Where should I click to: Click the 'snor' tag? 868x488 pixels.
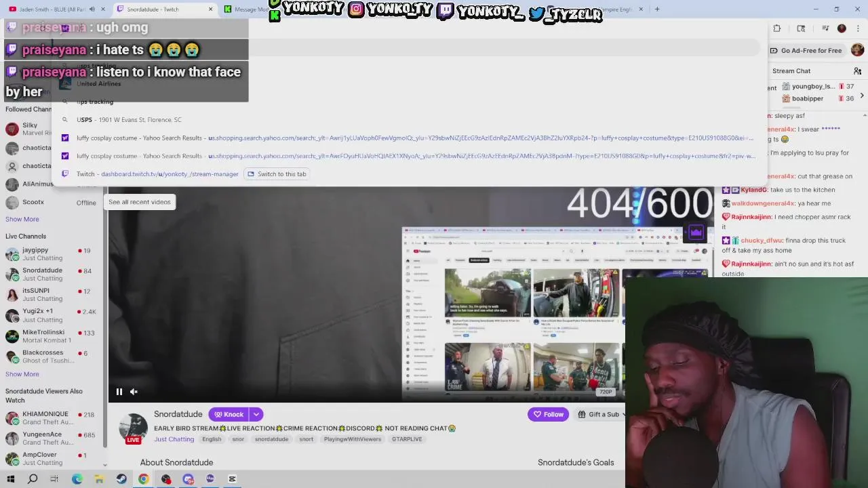[238, 439]
